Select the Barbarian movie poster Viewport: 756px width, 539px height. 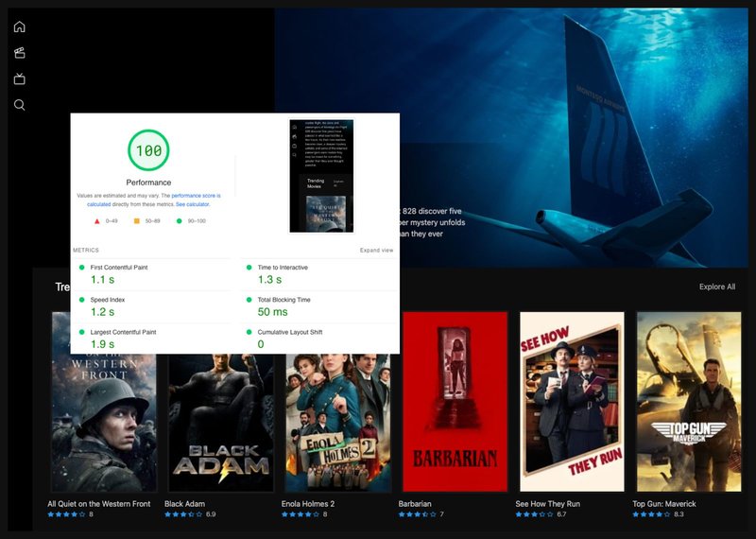(455, 402)
